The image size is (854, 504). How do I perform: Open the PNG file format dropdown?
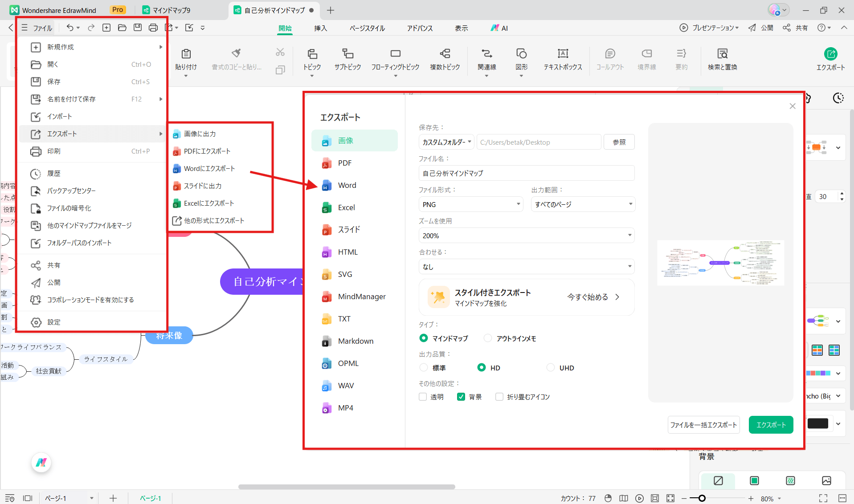tap(471, 204)
